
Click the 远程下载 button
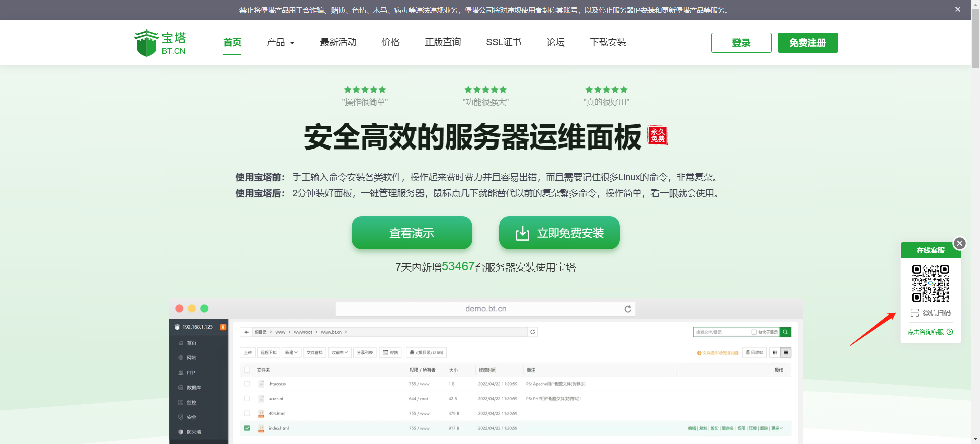[268, 353]
